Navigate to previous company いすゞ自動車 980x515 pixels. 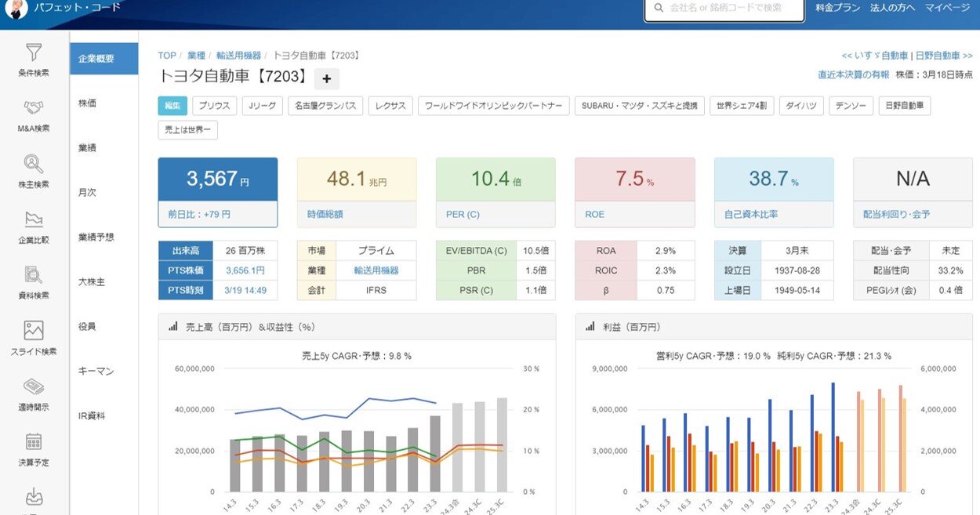(x=874, y=56)
